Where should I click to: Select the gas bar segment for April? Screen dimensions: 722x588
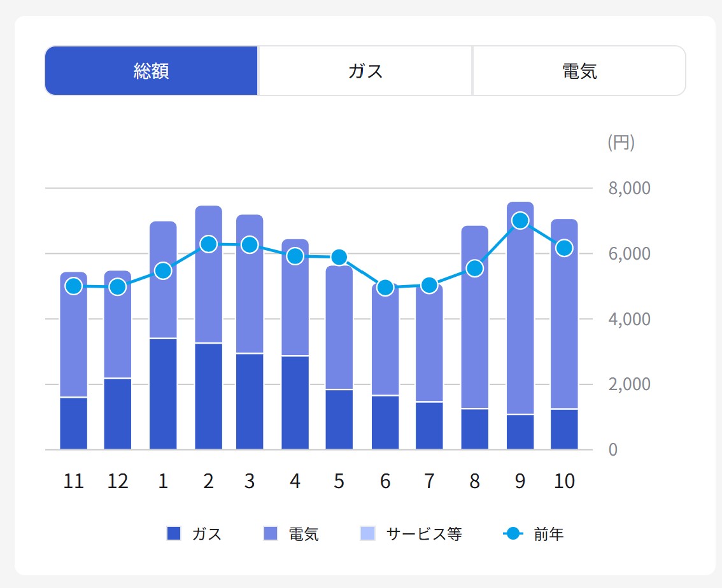coord(295,403)
